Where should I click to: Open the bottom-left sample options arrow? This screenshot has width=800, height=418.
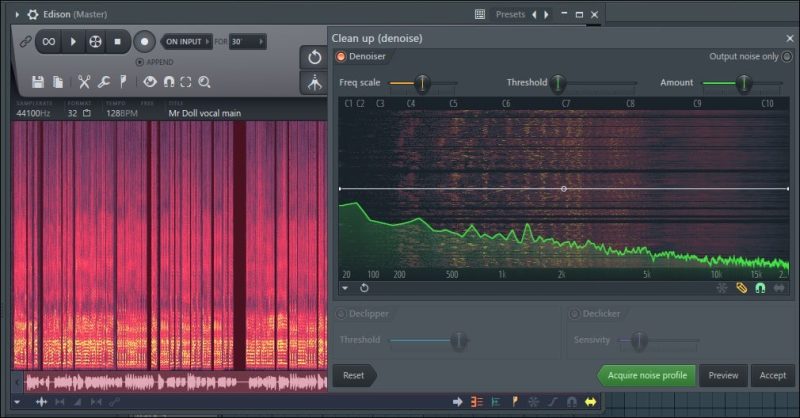(17, 402)
